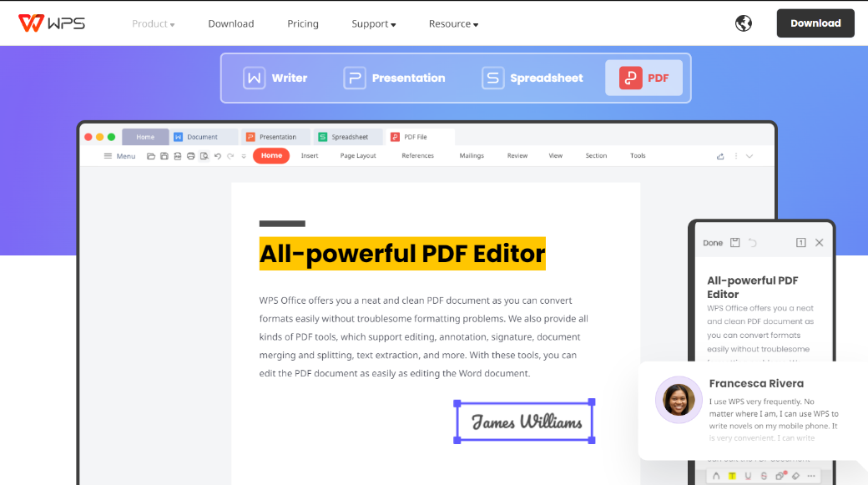This screenshot has width=868, height=485.
Task: Click the red Home ribbon tab
Action: [x=271, y=155]
